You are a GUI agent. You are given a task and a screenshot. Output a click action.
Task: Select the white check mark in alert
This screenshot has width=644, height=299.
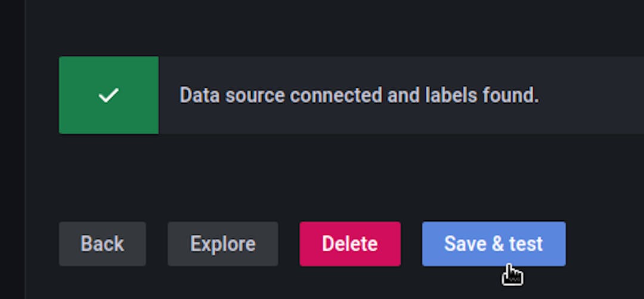click(x=109, y=95)
